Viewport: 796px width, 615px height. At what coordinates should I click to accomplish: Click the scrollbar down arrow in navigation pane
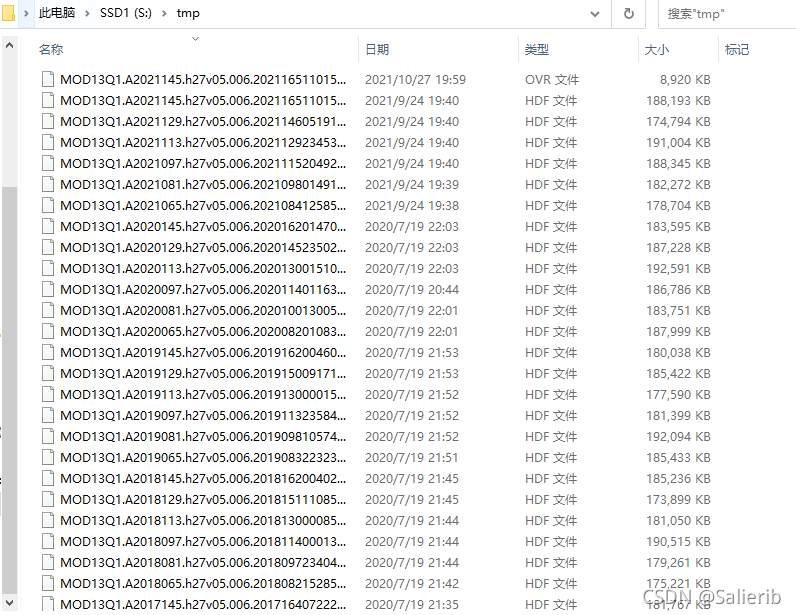coord(9,603)
